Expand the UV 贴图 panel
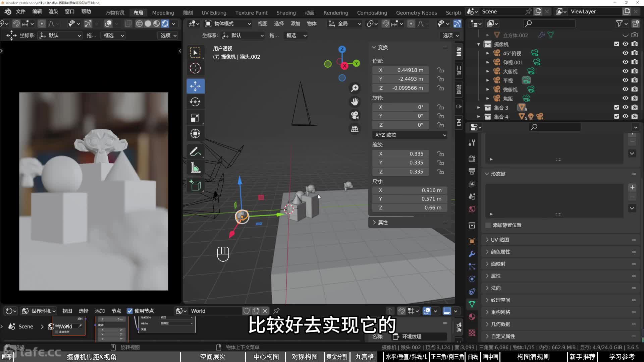 (x=500, y=240)
